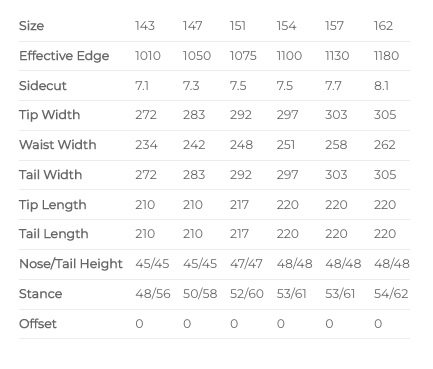Select the 48/56 stance value

153,294
